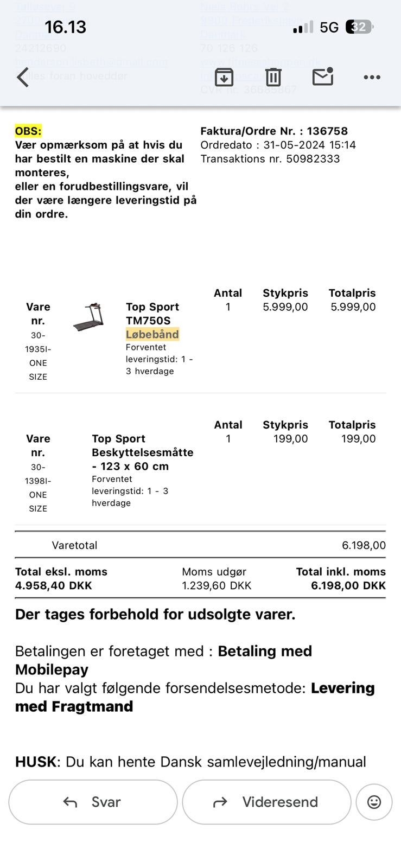Viewport: 401px width, 868px height.
Task: Open the three-dot more options menu
Action: click(x=372, y=77)
